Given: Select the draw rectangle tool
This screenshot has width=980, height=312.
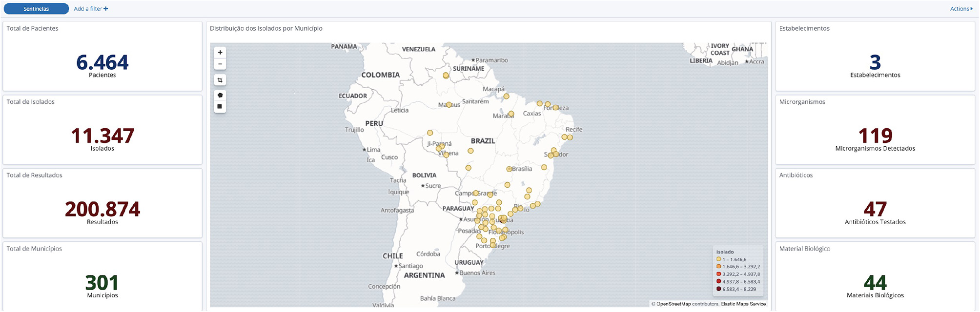Looking at the screenshot, I should point(220,106).
